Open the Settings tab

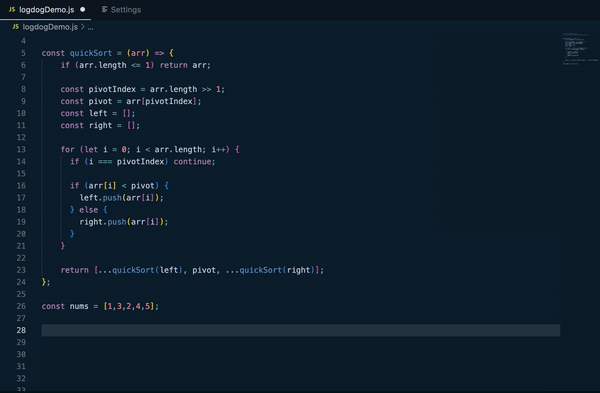121,10
